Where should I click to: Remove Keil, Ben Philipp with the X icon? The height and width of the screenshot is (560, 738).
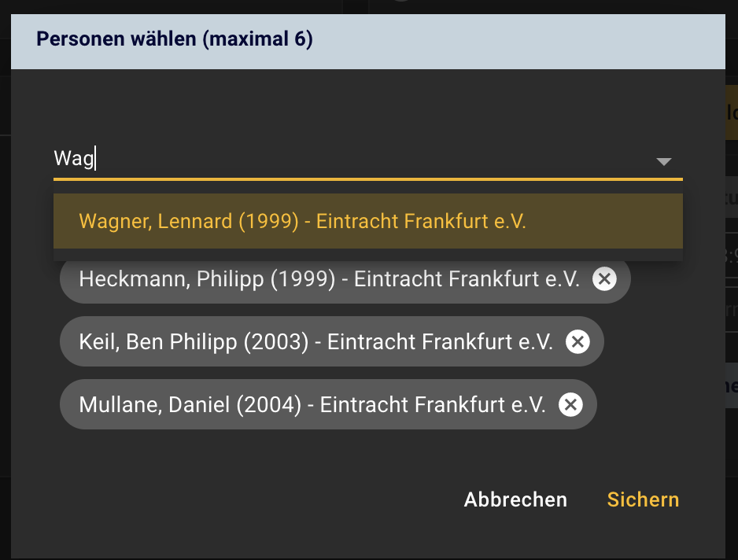click(x=577, y=341)
